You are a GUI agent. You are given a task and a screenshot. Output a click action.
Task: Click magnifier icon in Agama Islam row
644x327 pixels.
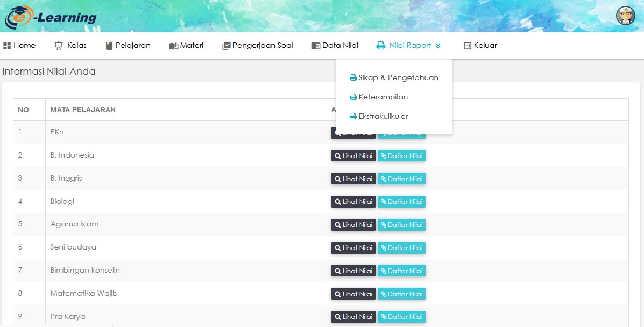tap(338, 225)
